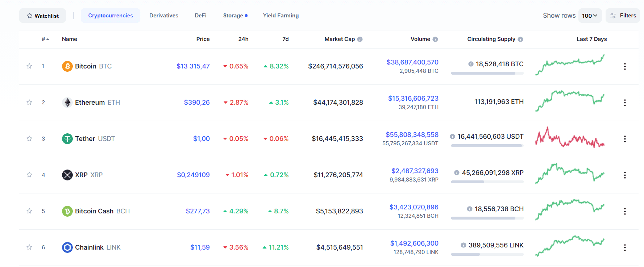
Task: Click the Tether logo icon
Action: click(67, 139)
